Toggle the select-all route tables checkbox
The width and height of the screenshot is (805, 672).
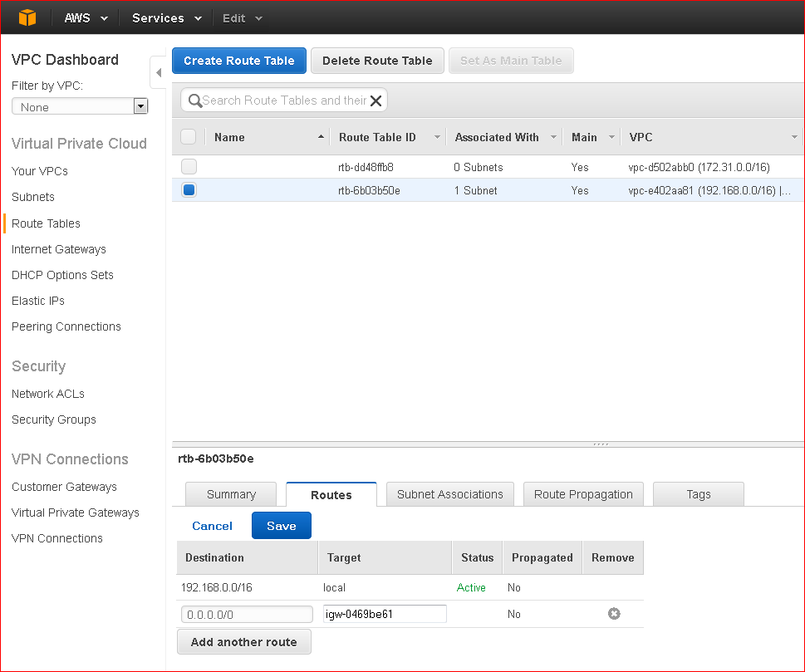click(189, 136)
